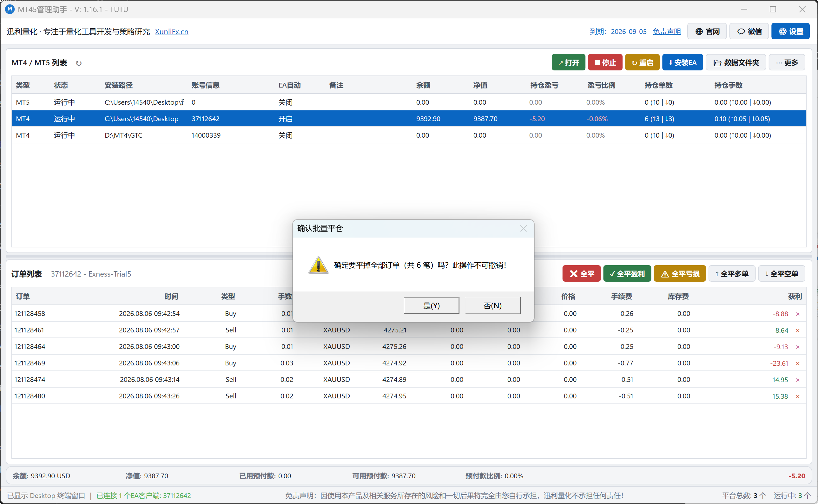
Task: Click the 持仓盈亏 column header
Action: click(544, 85)
